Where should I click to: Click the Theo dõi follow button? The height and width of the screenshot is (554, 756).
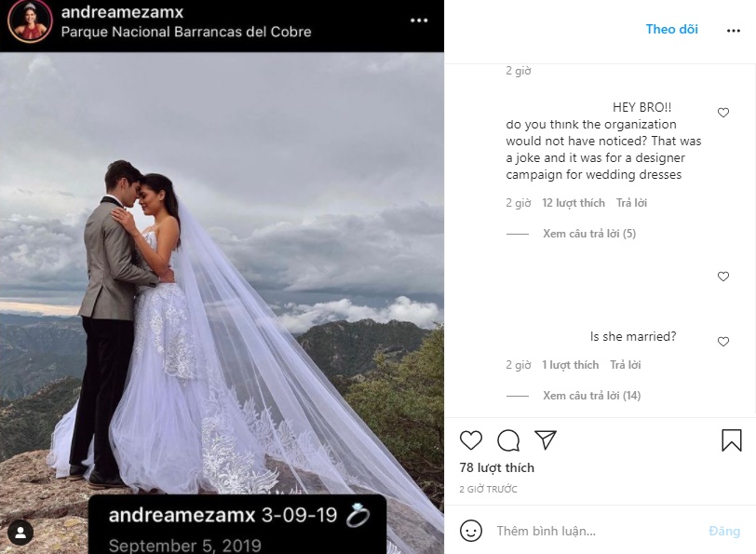coord(671,29)
